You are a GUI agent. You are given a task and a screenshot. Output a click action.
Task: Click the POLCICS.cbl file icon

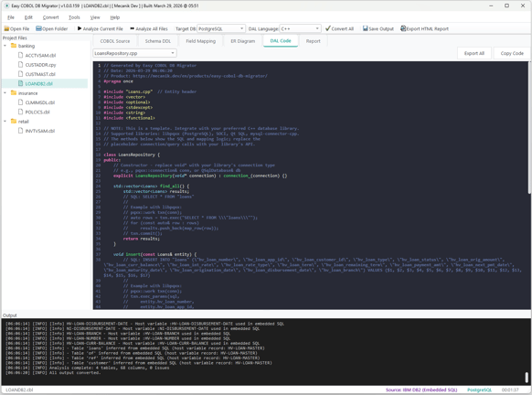point(21,112)
